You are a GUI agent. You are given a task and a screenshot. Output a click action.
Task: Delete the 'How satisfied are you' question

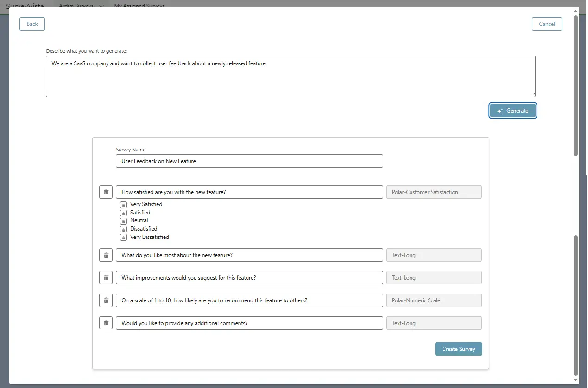coord(106,192)
